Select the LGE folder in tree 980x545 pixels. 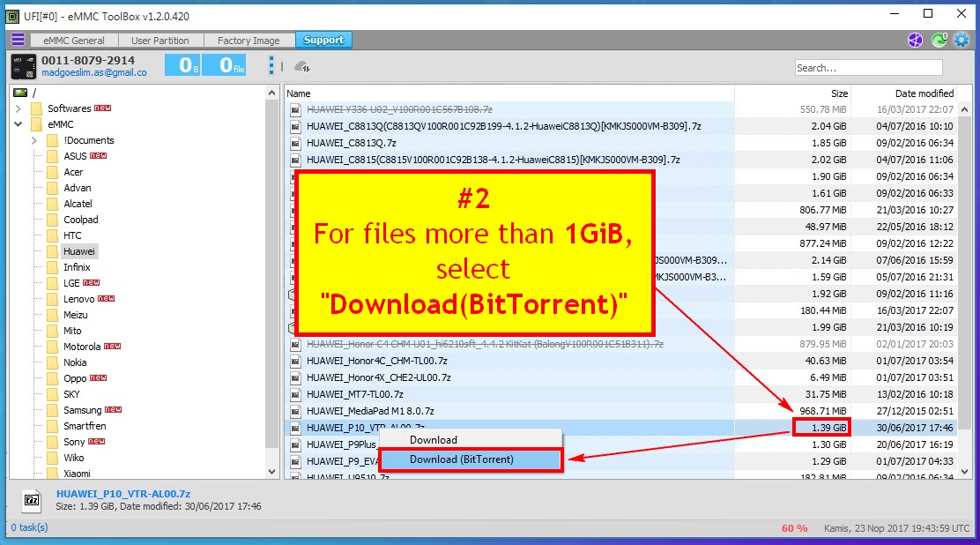[x=71, y=283]
